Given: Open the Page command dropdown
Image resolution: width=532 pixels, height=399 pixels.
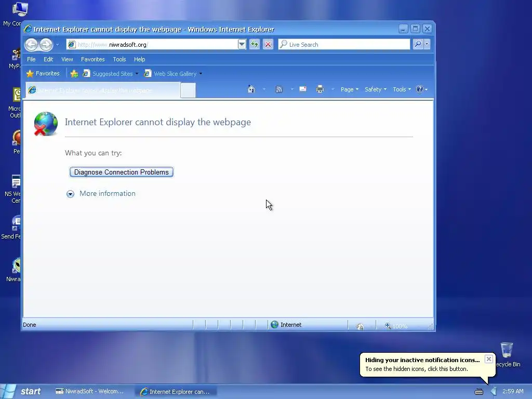Looking at the screenshot, I should click(350, 89).
